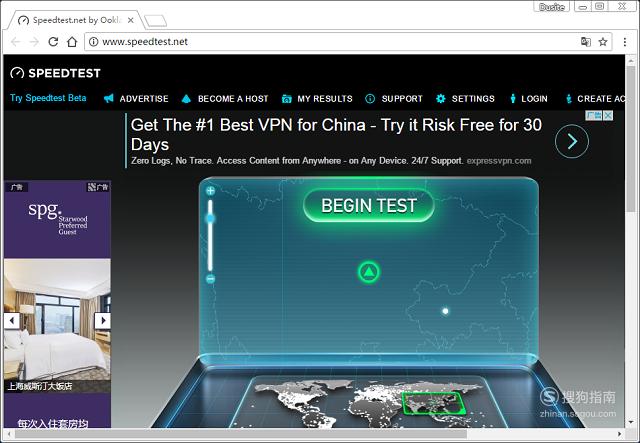Open the SUPPORT menu item

(402, 99)
